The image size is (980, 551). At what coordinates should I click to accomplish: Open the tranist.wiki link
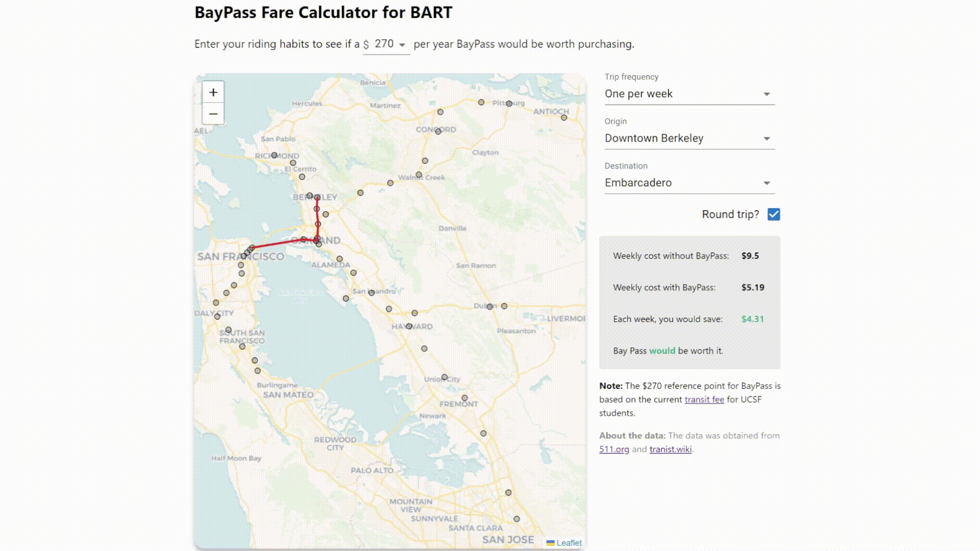point(671,449)
